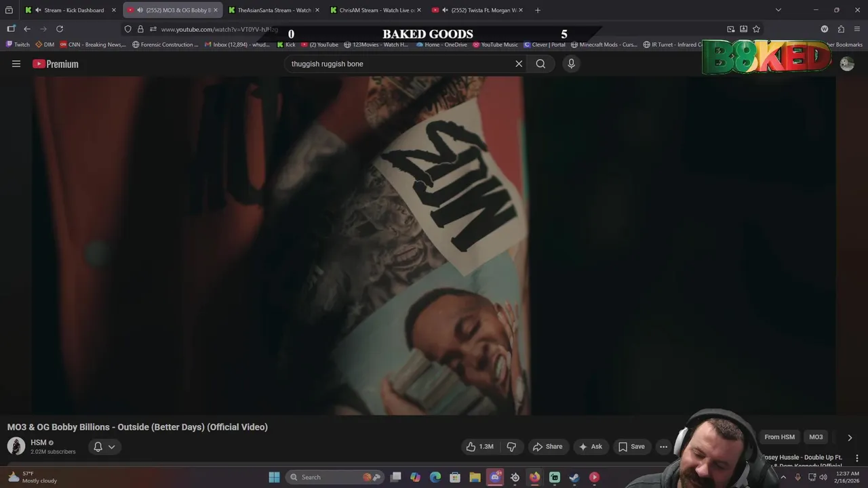Image resolution: width=868 pixels, height=488 pixels.
Task: Show the site security lock info
Action: pyautogui.click(x=140, y=29)
